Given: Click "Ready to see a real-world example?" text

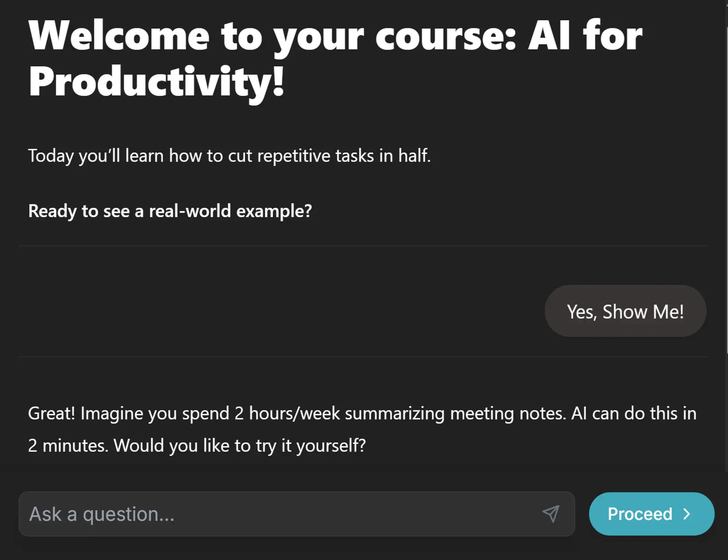Looking at the screenshot, I should [170, 211].
